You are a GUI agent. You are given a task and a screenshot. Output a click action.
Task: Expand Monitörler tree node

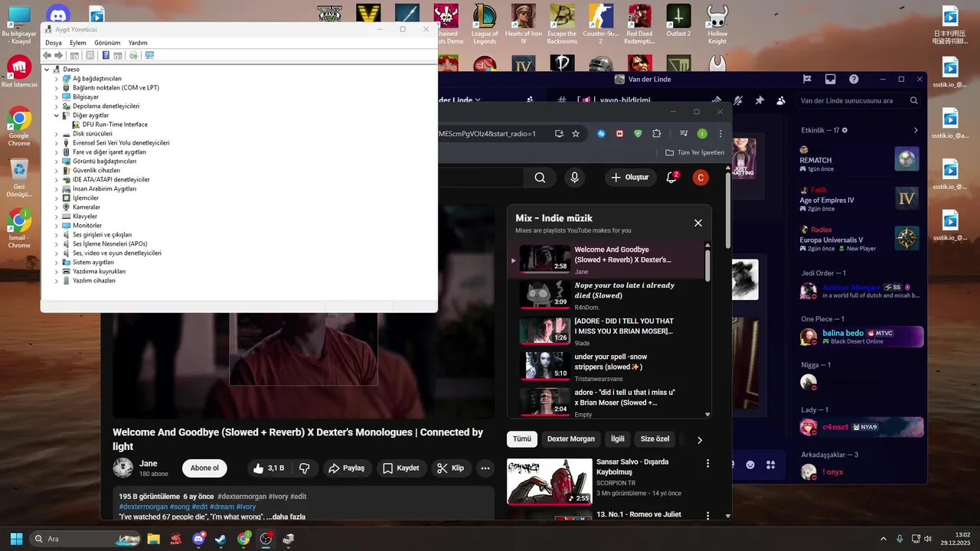tap(56, 226)
